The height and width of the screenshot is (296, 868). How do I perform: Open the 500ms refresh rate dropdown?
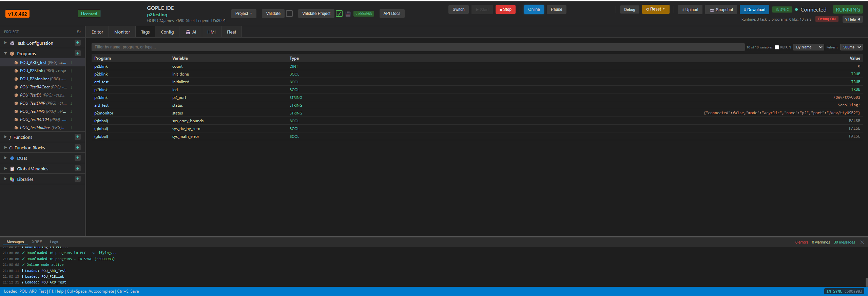click(x=851, y=47)
